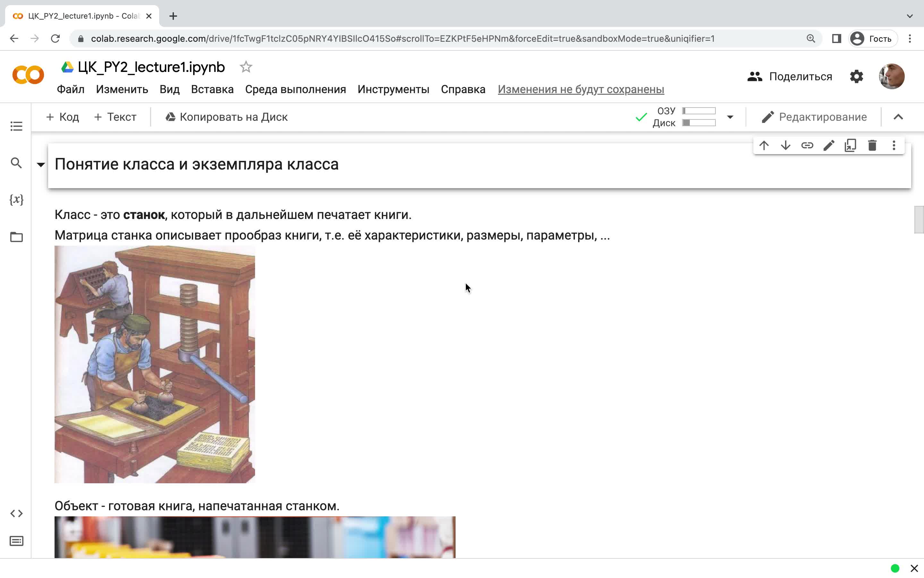
Task: Move cell up with the up arrow
Action: click(x=764, y=145)
